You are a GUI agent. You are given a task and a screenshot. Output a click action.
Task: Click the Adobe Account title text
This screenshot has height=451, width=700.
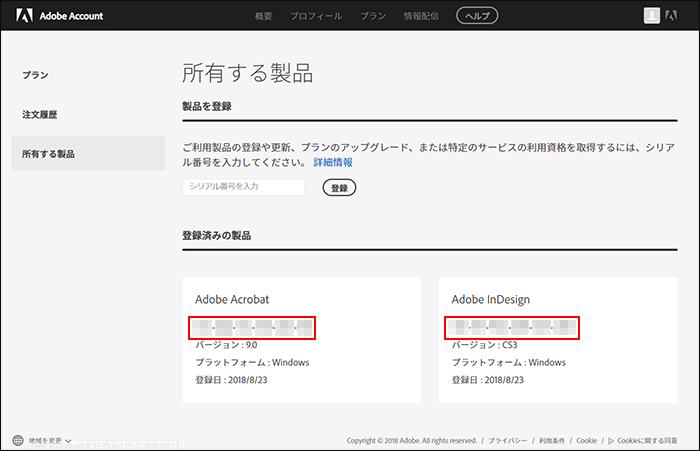(71, 16)
